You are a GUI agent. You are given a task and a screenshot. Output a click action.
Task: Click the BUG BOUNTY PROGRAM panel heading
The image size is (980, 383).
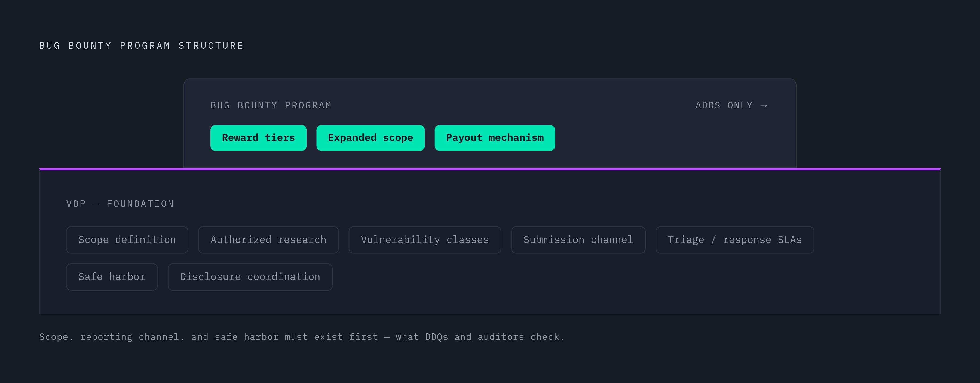pos(271,105)
